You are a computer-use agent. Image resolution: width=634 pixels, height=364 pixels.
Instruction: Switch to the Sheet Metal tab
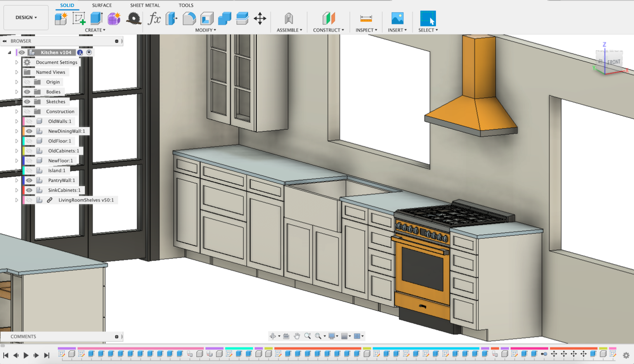144,5
